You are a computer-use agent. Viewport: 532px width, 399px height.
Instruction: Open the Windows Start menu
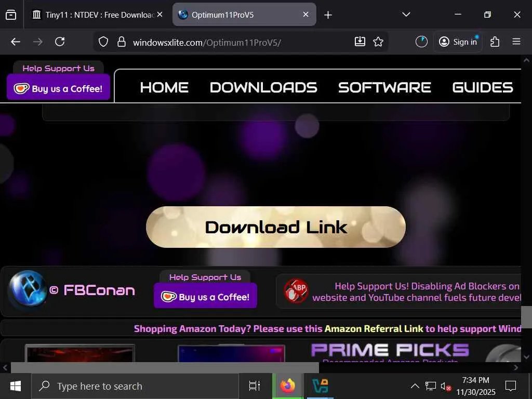click(x=16, y=386)
